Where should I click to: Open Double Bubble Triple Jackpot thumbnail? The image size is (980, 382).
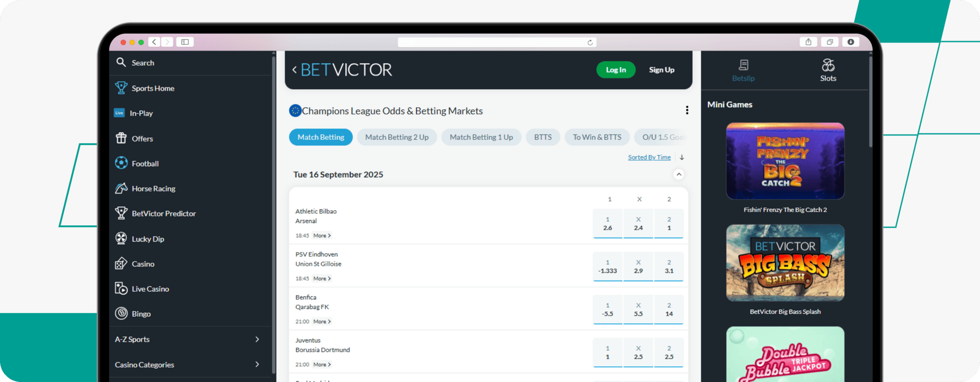pyautogui.click(x=785, y=354)
